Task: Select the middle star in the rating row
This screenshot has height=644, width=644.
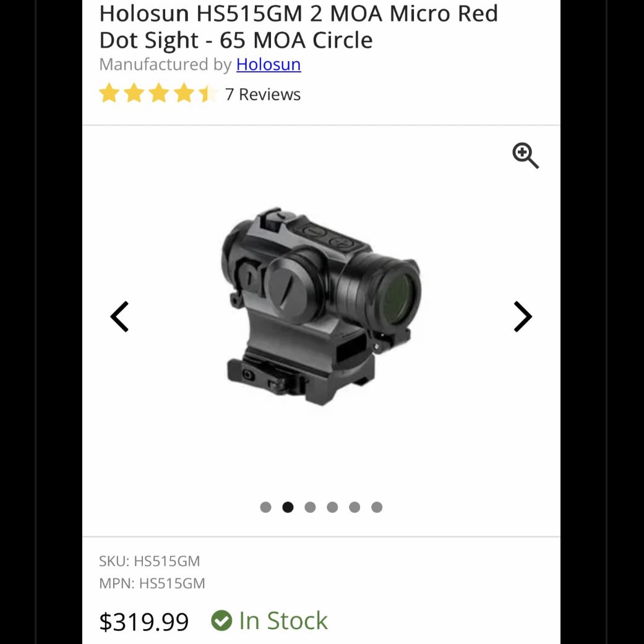Action: pyautogui.click(x=158, y=93)
